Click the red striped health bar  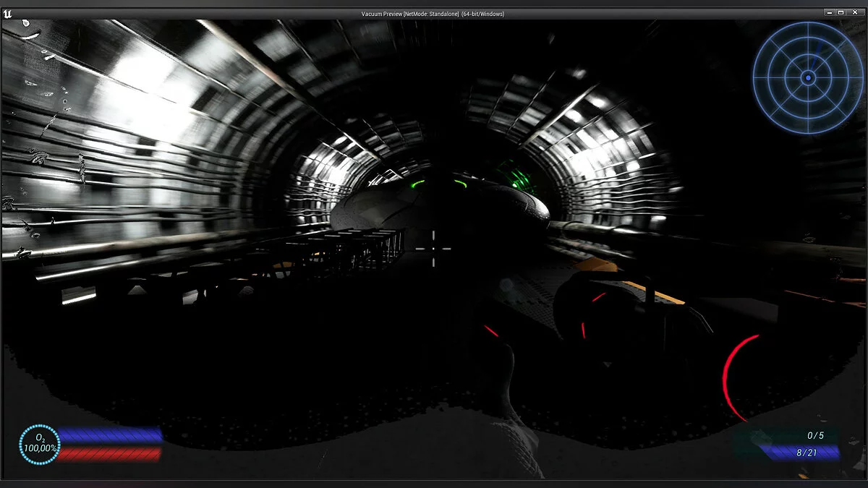tap(109, 454)
